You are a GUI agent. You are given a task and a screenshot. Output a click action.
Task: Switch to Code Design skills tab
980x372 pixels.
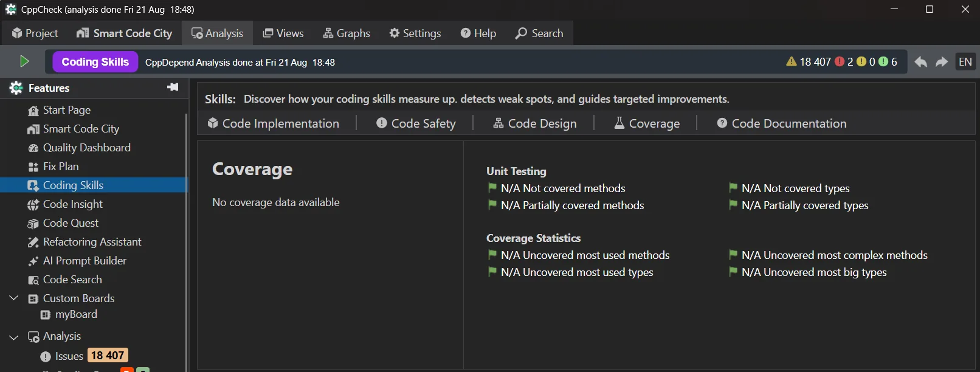tap(534, 123)
